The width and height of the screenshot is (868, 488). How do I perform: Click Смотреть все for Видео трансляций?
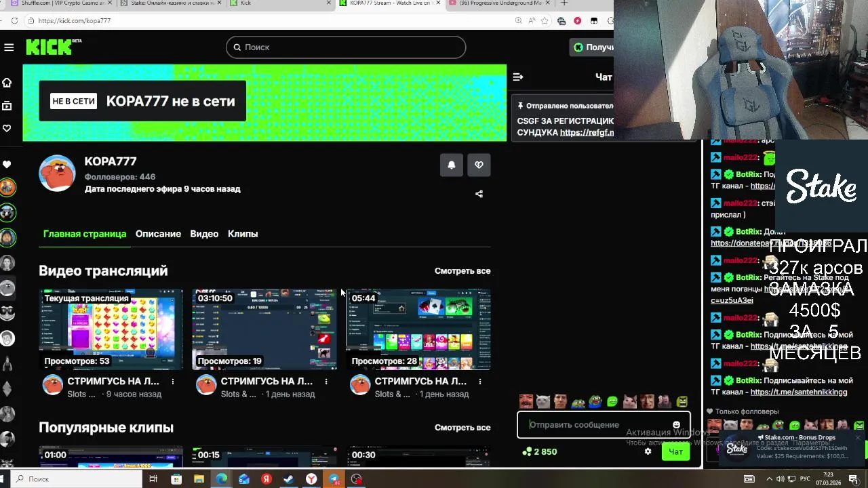point(462,270)
